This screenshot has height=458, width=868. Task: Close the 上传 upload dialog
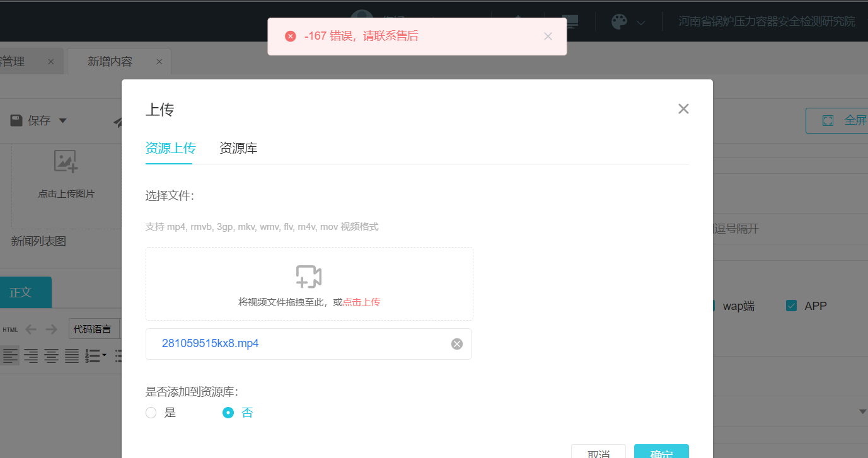[683, 109]
